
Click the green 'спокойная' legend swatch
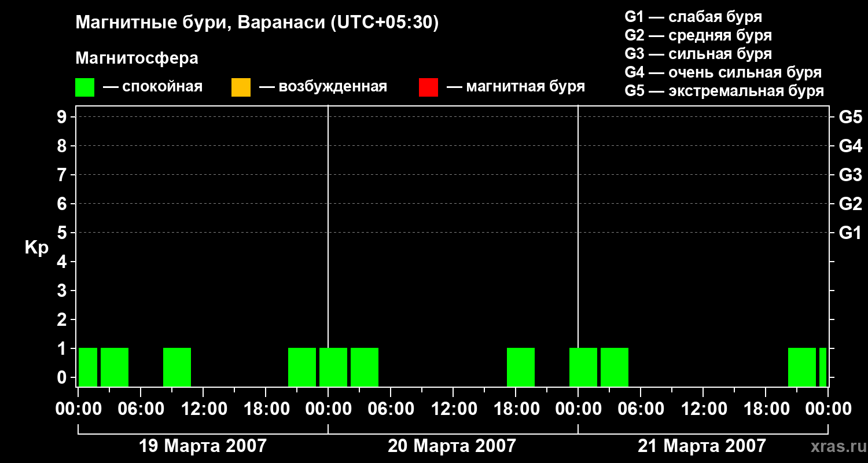tap(84, 87)
